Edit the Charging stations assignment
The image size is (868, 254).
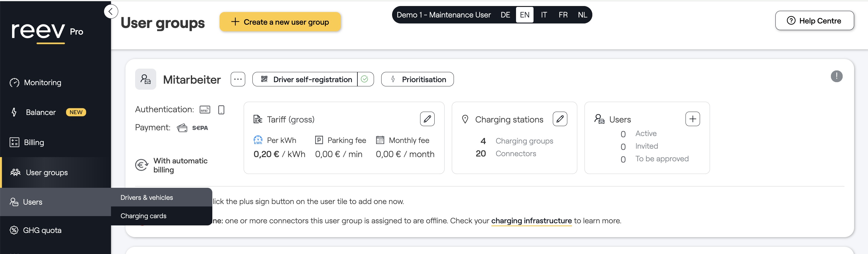tap(560, 119)
